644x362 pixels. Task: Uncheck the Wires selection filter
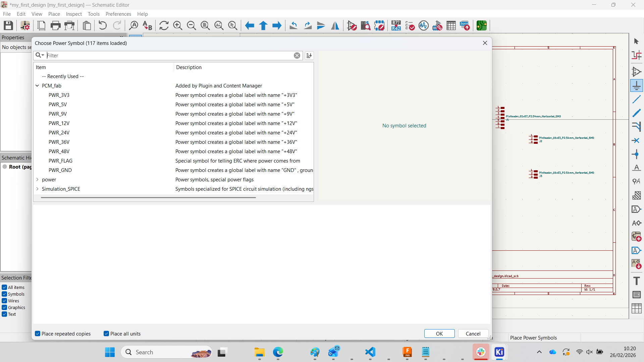pyautogui.click(x=4, y=301)
